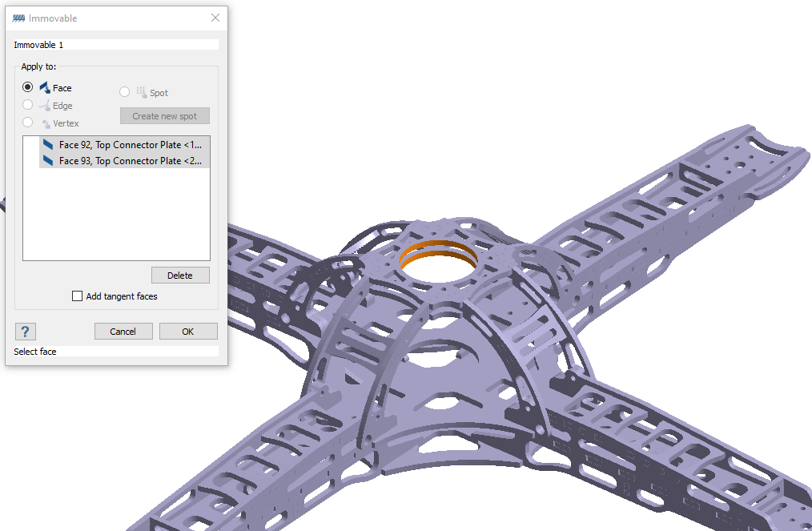
Task: Cancel the Immovable dialog
Action: [x=123, y=332]
